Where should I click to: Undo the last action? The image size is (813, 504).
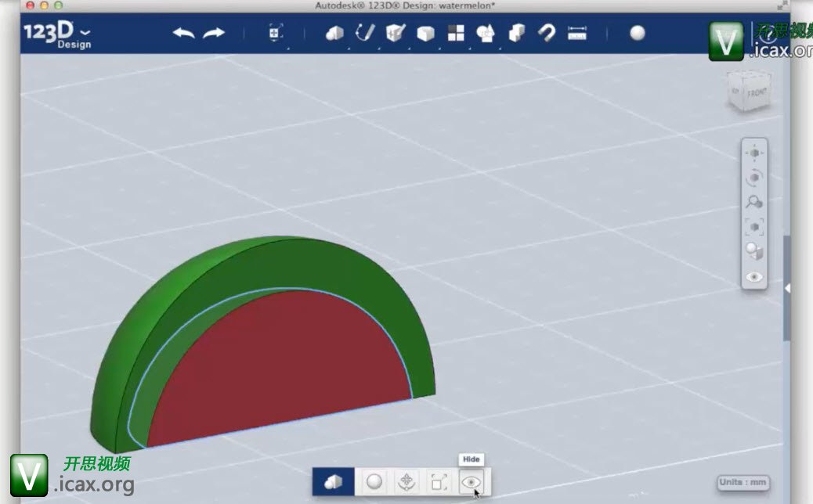pyautogui.click(x=183, y=33)
